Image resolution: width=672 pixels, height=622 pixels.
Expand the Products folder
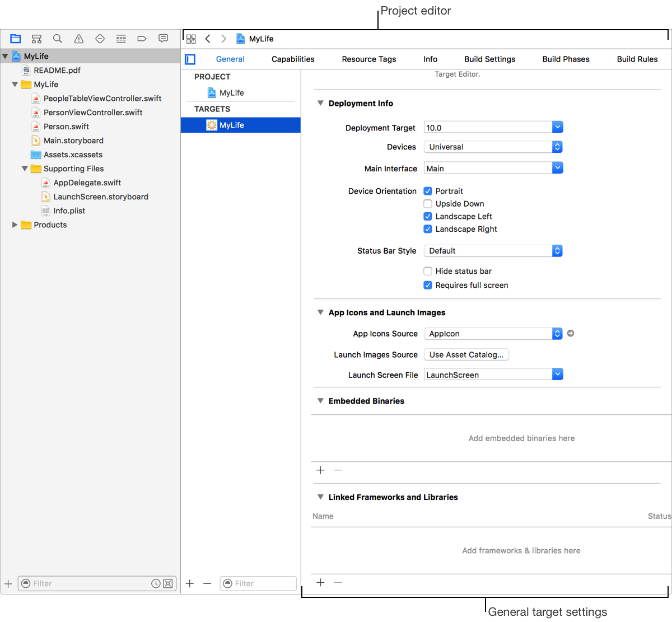(x=15, y=225)
